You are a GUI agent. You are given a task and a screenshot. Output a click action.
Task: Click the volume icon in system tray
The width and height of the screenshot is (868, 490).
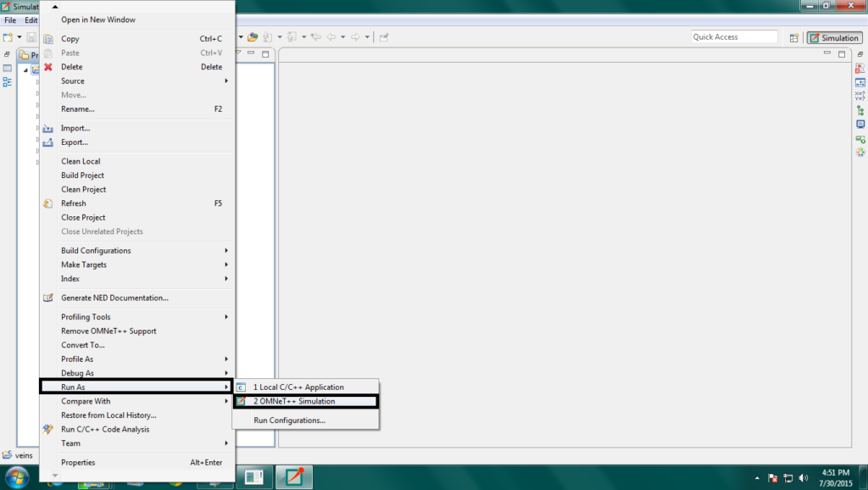[802, 477]
